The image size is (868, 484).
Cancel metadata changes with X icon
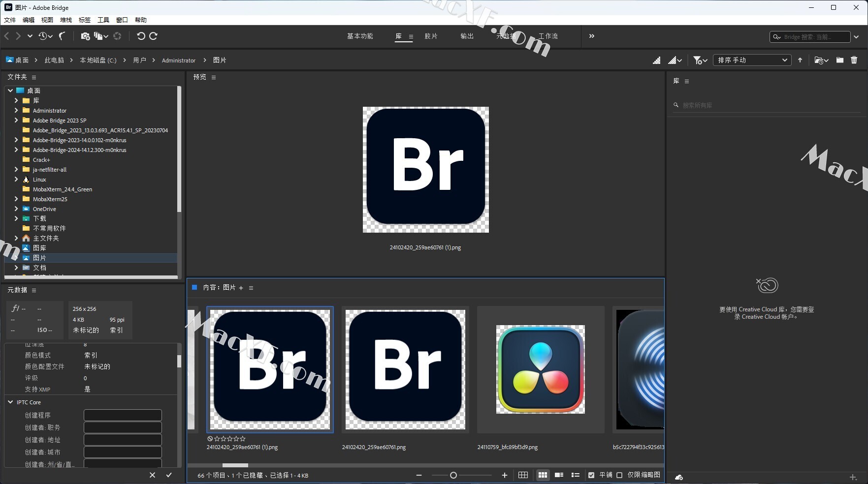152,475
